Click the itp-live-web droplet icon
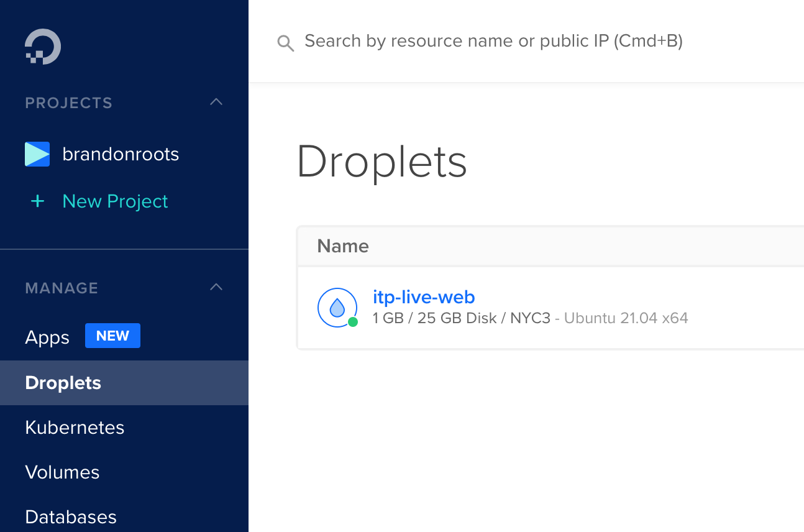Image resolution: width=804 pixels, height=532 pixels. click(337, 308)
